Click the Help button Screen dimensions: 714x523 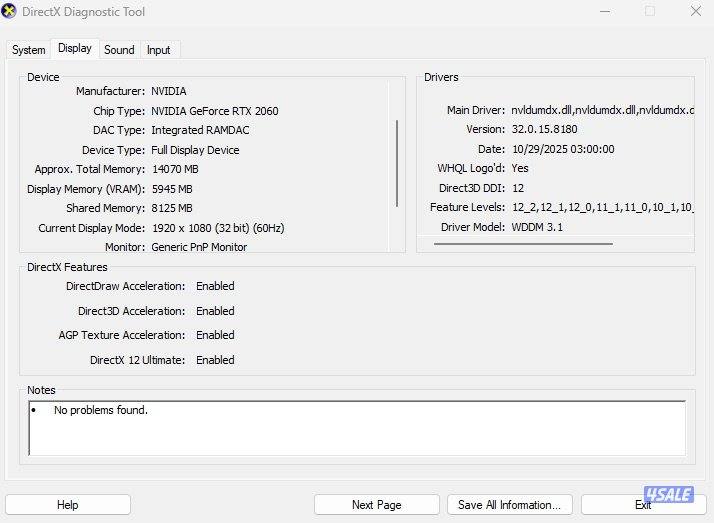click(x=68, y=505)
